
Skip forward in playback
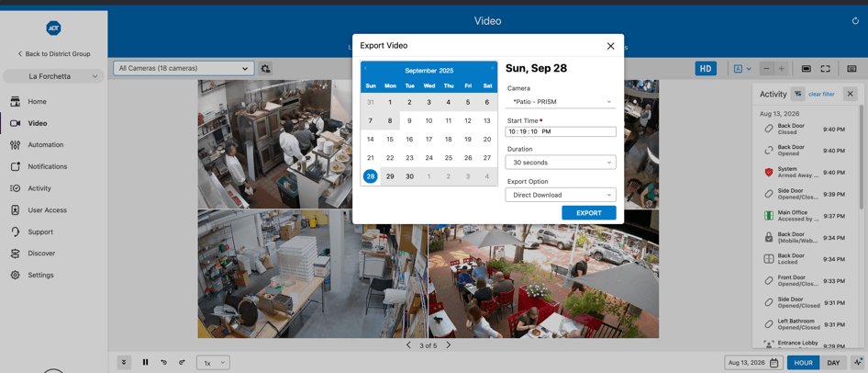[x=182, y=363]
